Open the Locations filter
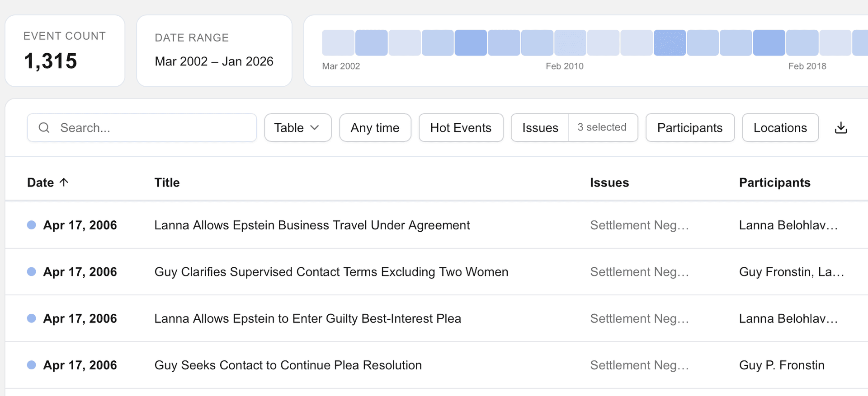The image size is (868, 396). click(780, 128)
